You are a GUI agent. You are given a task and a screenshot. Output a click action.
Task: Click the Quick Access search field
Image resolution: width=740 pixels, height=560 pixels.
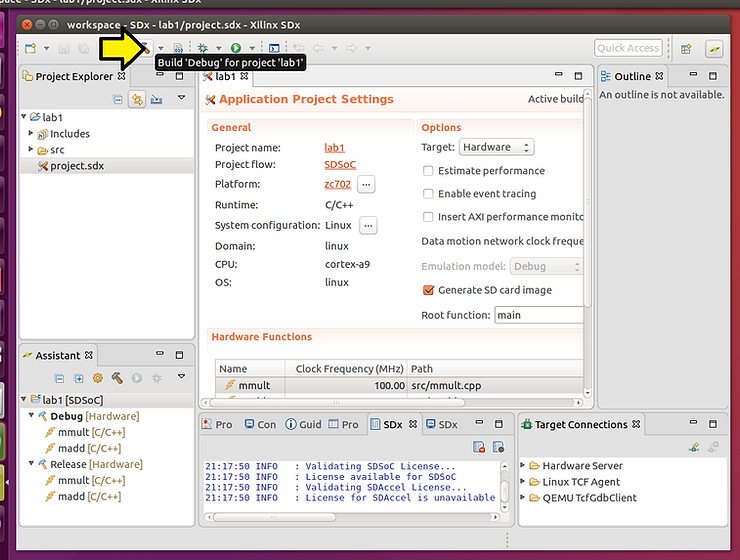pos(628,48)
